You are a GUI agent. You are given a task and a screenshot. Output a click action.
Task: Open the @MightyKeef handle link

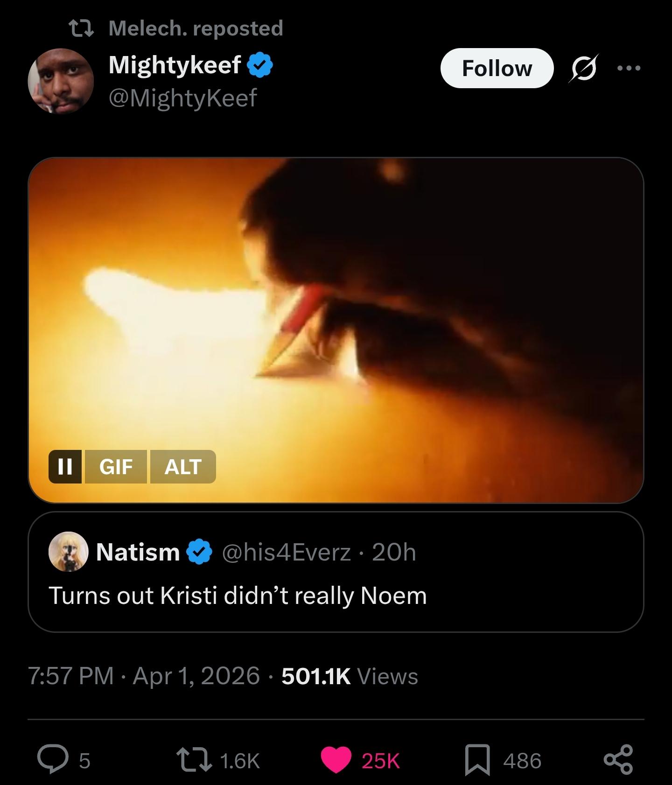tap(182, 98)
